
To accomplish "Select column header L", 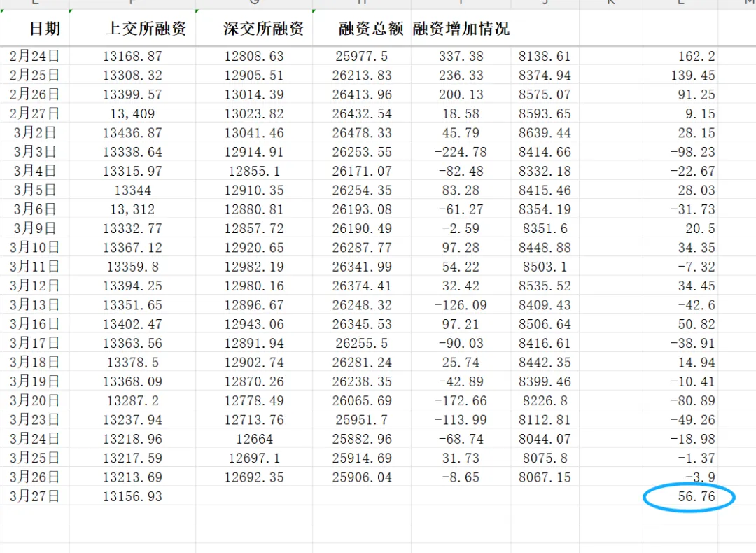I will pyautogui.click(x=680, y=3).
